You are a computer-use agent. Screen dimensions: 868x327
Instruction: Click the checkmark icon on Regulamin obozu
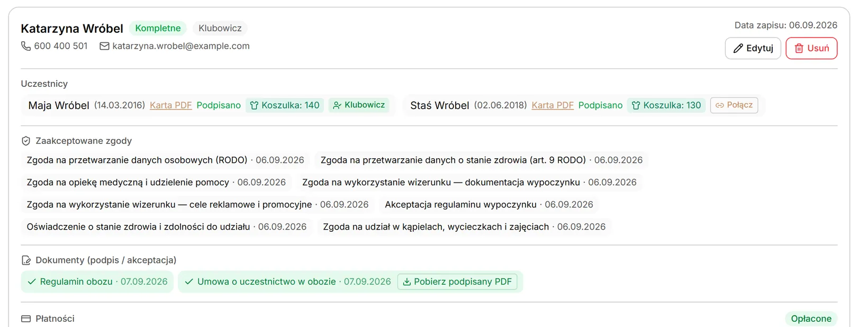coord(32,281)
